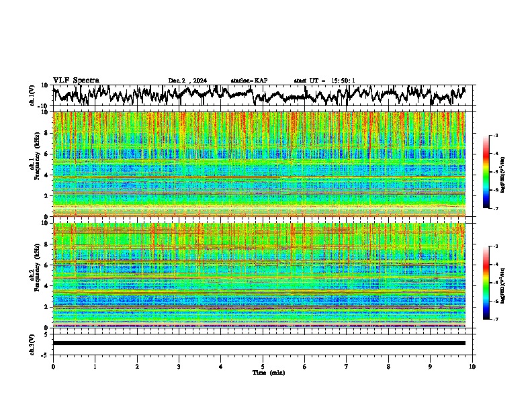Click the ch.1 voltage waveform trace panel

[264, 95]
